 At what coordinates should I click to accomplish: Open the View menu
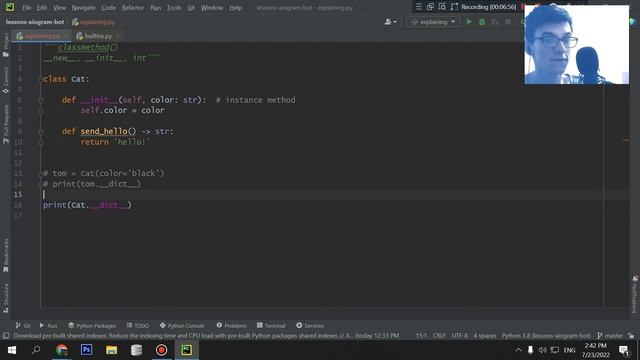pyautogui.click(x=60, y=7)
